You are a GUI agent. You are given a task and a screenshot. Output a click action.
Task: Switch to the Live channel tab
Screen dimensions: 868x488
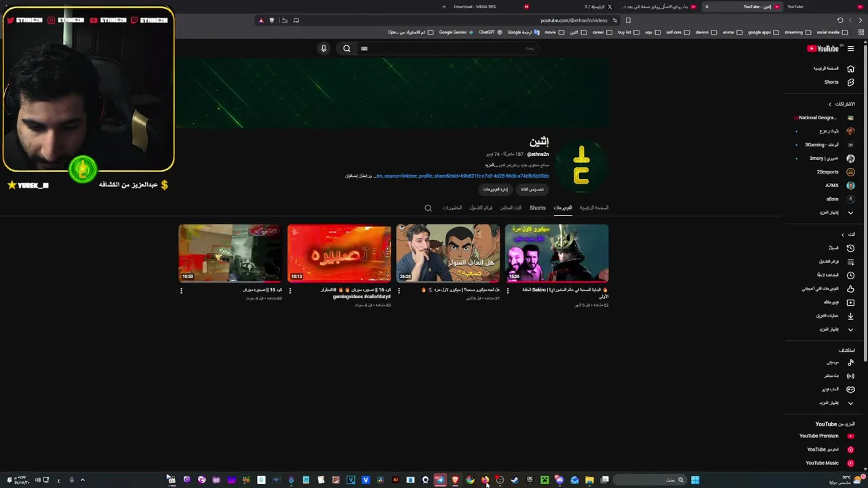coord(511,208)
